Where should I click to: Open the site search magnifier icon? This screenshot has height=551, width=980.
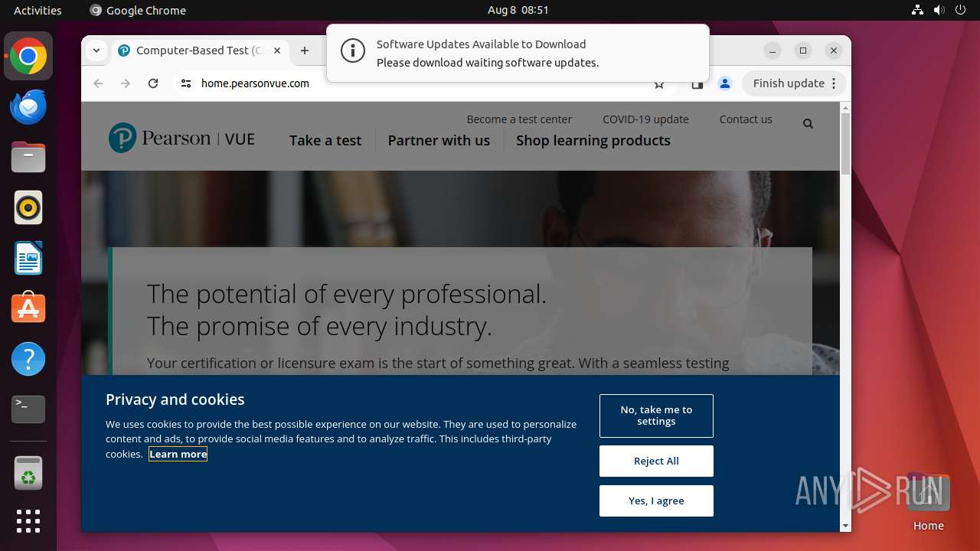coord(808,124)
